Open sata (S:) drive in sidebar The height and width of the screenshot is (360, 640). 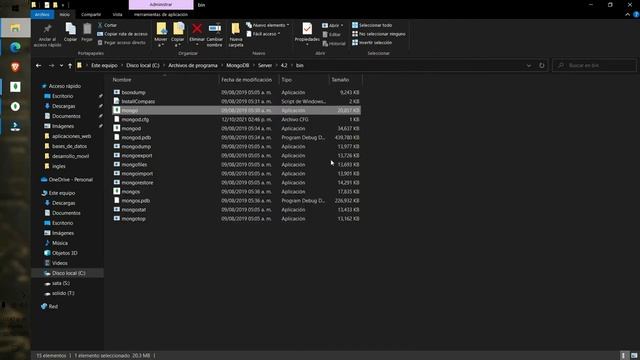[x=60, y=283]
